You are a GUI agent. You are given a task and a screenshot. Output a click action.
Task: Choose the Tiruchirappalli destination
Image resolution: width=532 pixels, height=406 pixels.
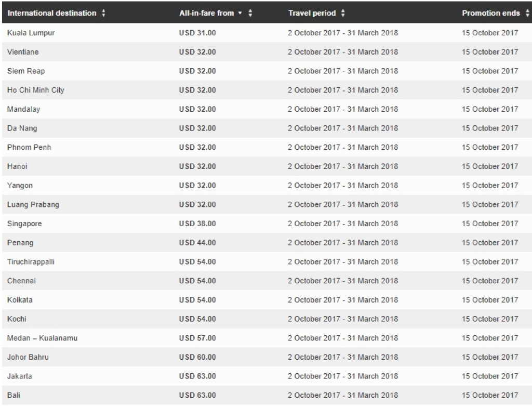(31, 261)
